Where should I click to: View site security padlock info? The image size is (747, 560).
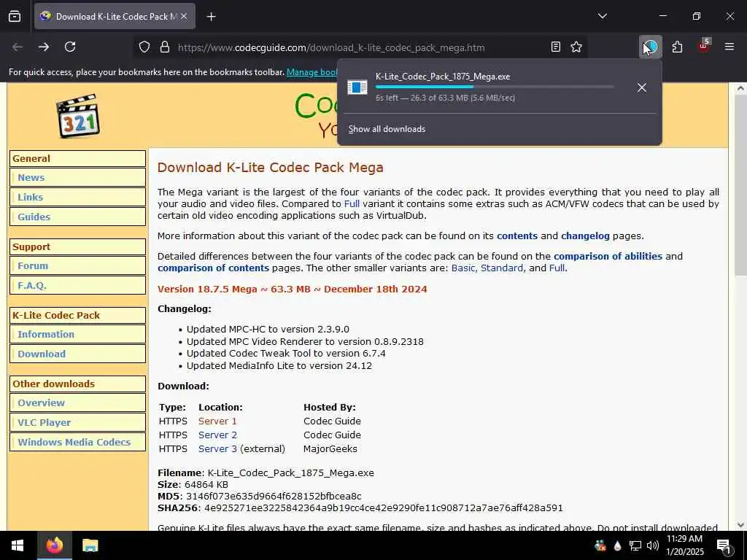click(x=165, y=47)
